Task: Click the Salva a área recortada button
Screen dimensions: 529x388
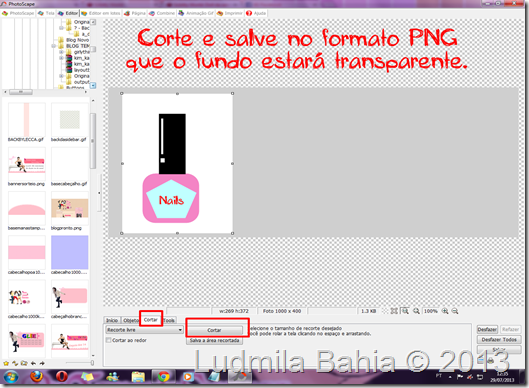Action: 214,340
